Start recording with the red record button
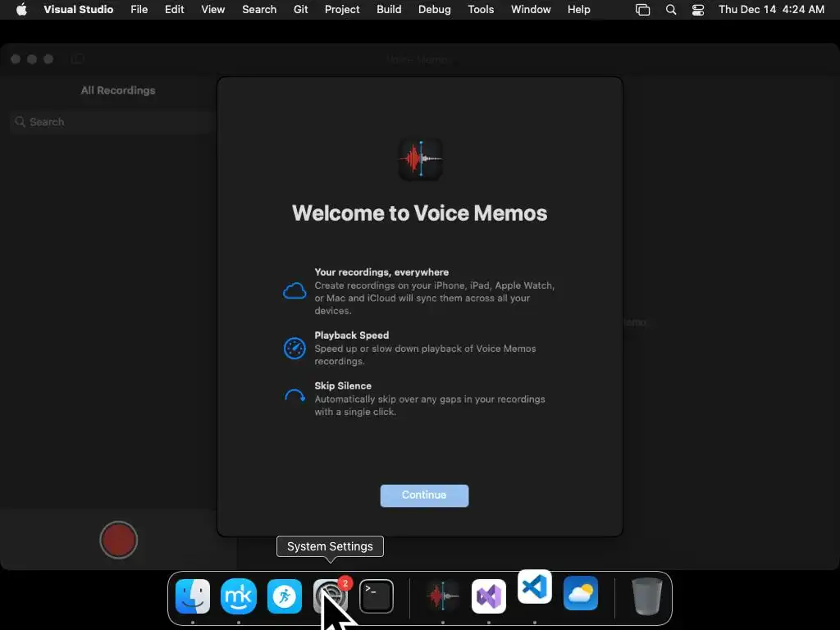This screenshot has height=630, width=840. (x=118, y=540)
